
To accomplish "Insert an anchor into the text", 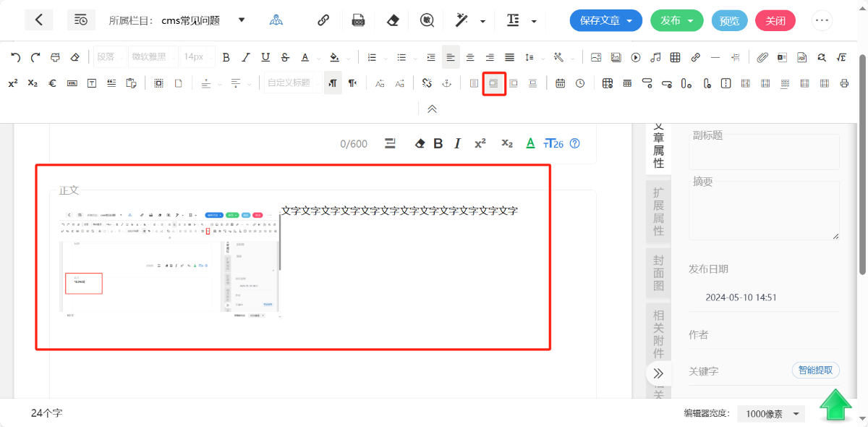I will pyautogui.click(x=447, y=83).
